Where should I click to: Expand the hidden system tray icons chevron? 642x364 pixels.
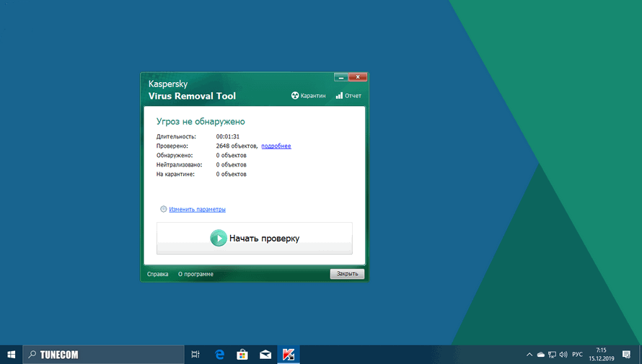[529, 355]
